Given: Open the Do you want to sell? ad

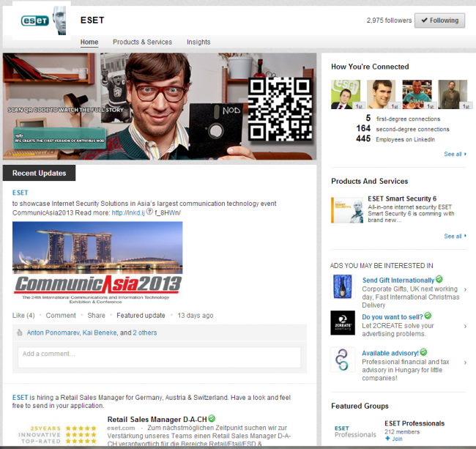Looking at the screenshot, I should (393, 316).
